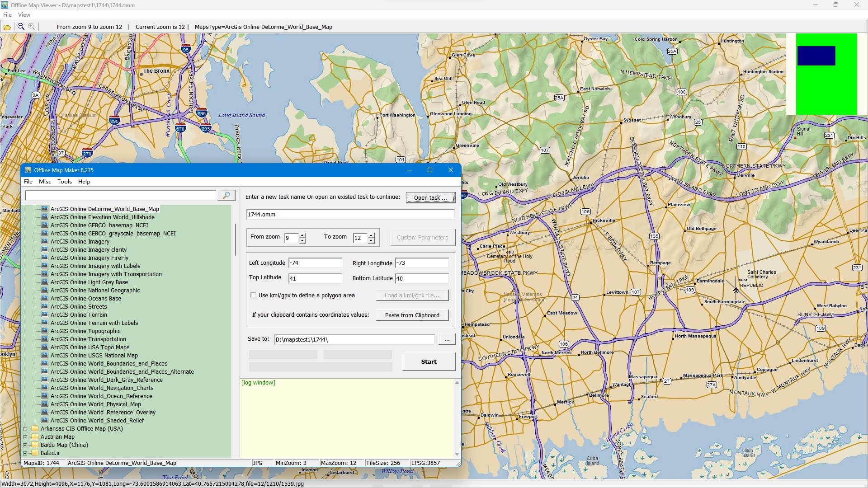Image resolution: width=868 pixels, height=488 pixels.
Task: Click the search magnifier button in Map Maker
Action: point(226,195)
